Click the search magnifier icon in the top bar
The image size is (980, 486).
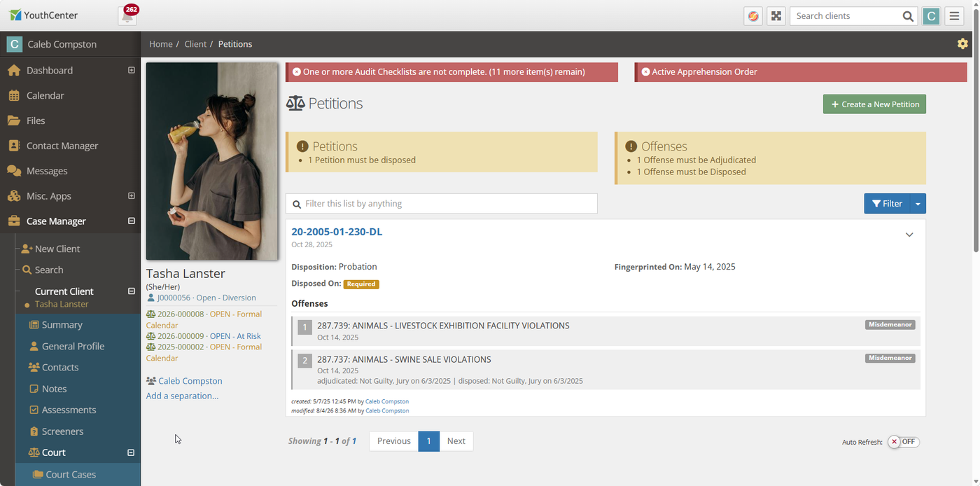point(908,16)
